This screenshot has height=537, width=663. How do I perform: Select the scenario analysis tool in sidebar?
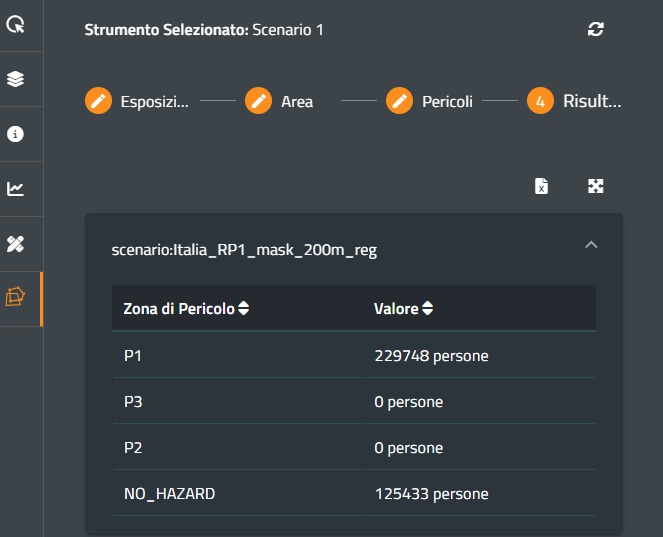16,298
